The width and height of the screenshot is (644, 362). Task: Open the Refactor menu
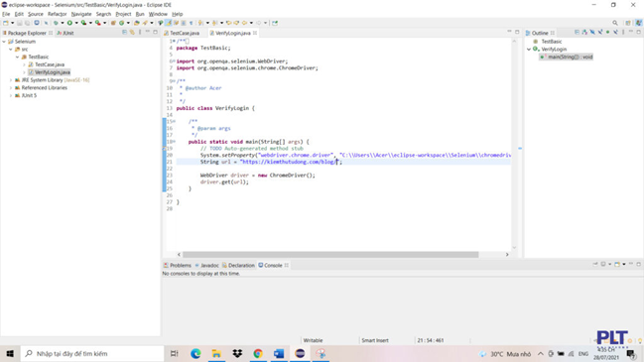[x=58, y=14]
